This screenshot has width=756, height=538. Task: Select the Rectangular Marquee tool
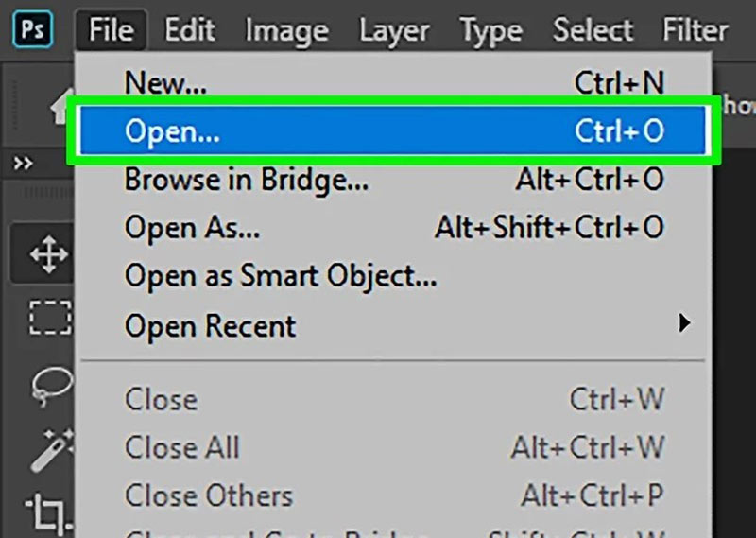click(x=44, y=319)
